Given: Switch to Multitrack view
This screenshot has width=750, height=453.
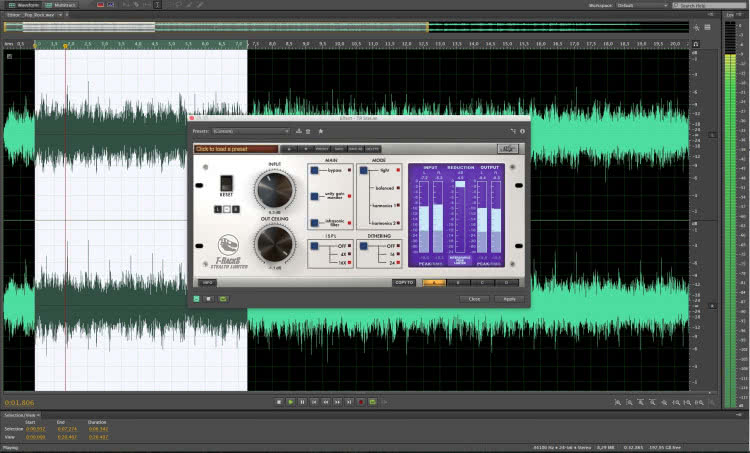Looking at the screenshot, I should click(x=60, y=5).
